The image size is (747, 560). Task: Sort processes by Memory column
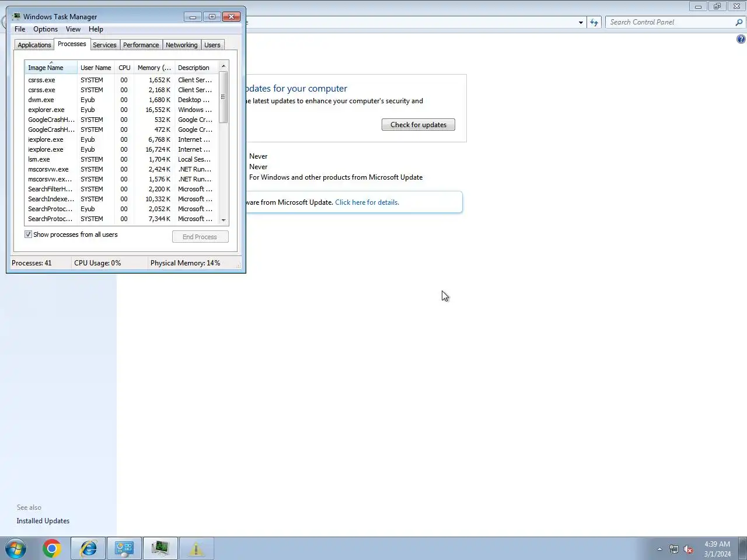(x=154, y=68)
